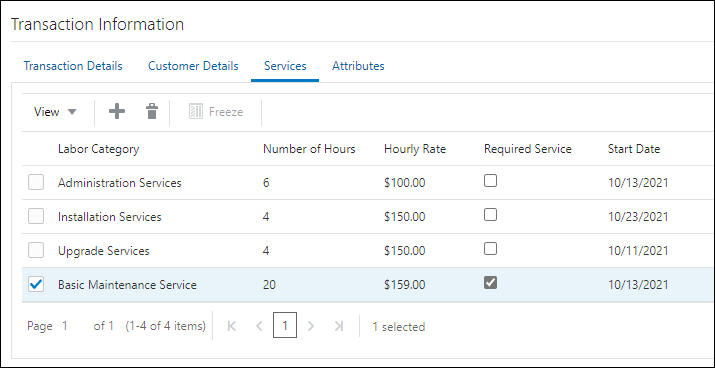Click the 10/11/2021 start date cell
This screenshot has width=715, height=368.
[x=638, y=251]
